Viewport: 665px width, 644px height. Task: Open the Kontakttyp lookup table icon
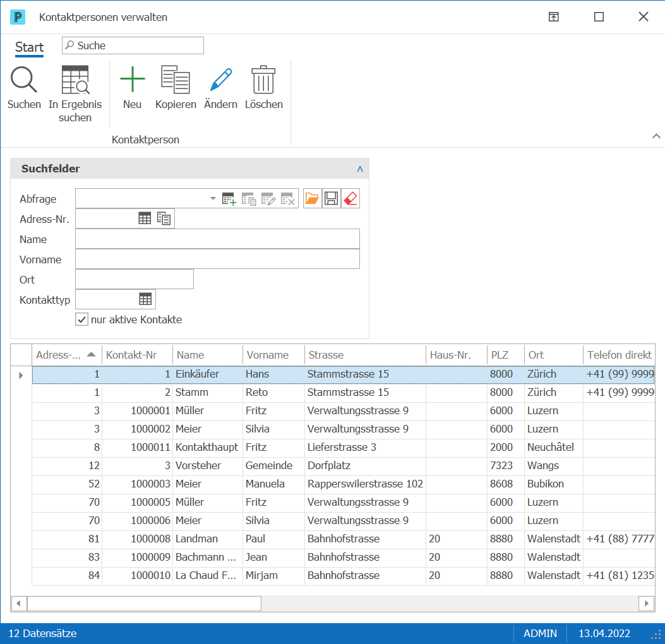click(x=145, y=299)
